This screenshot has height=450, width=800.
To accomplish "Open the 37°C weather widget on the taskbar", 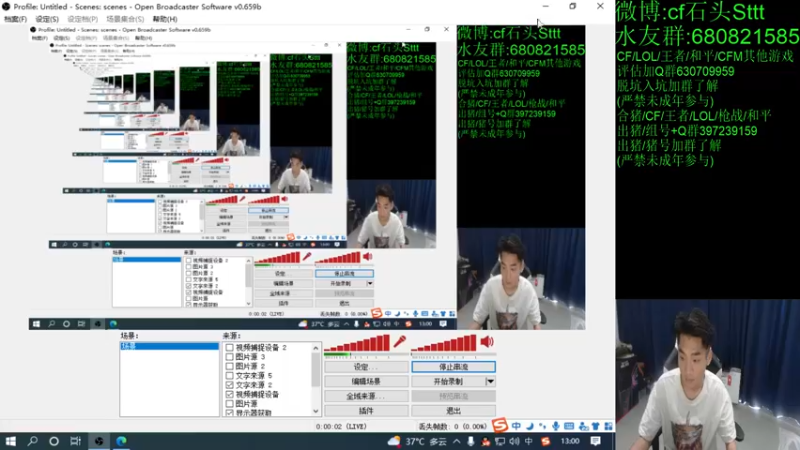I will [417, 441].
